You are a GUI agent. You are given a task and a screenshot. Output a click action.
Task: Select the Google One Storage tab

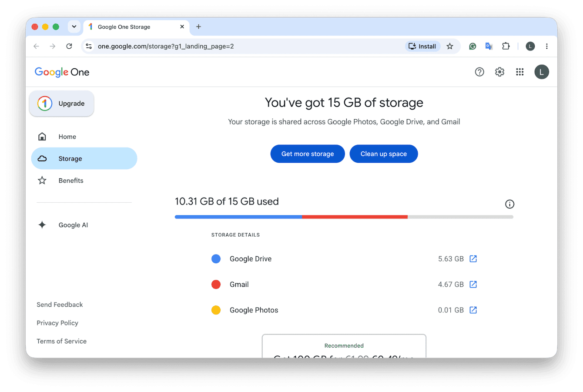pyautogui.click(x=136, y=27)
